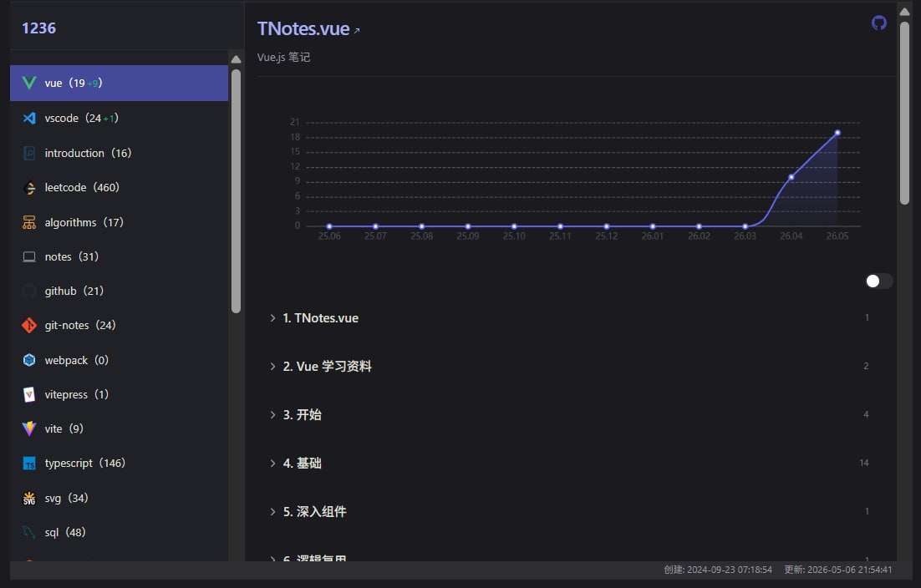The height and width of the screenshot is (588, 921).
Task: Click the VS Code icon in sidebar
Action: tap(28, 118)
